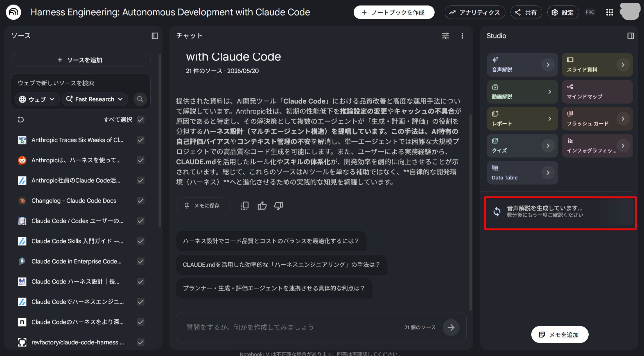Expand Data Table options chevron
This screenshot has width=644, height=356.
tap(548, 173)
